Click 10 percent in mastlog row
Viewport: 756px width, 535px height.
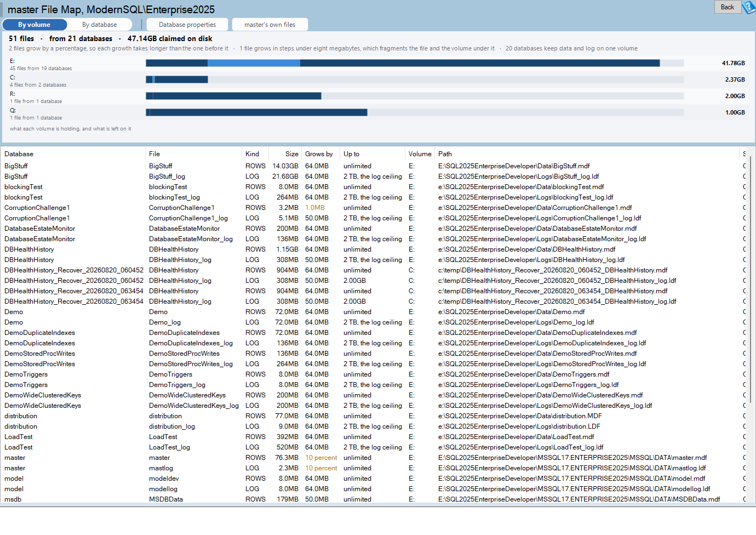click(x=321, y=468)
